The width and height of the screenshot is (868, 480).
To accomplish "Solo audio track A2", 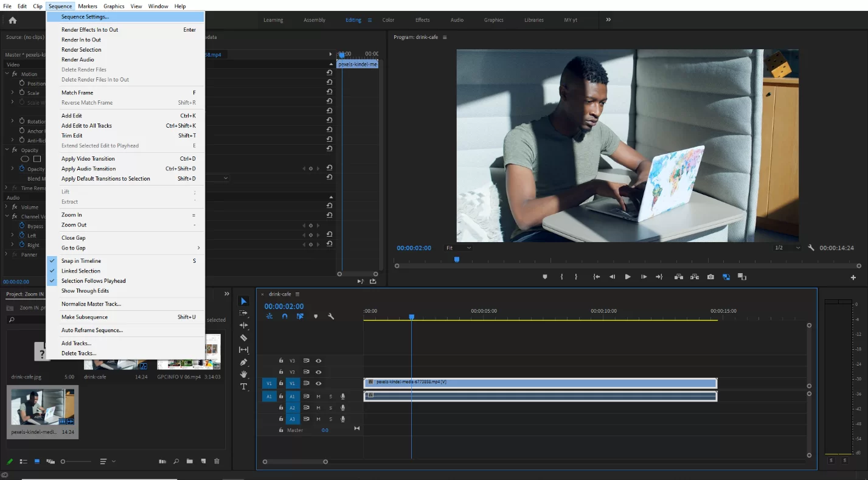I will (331, 408).
